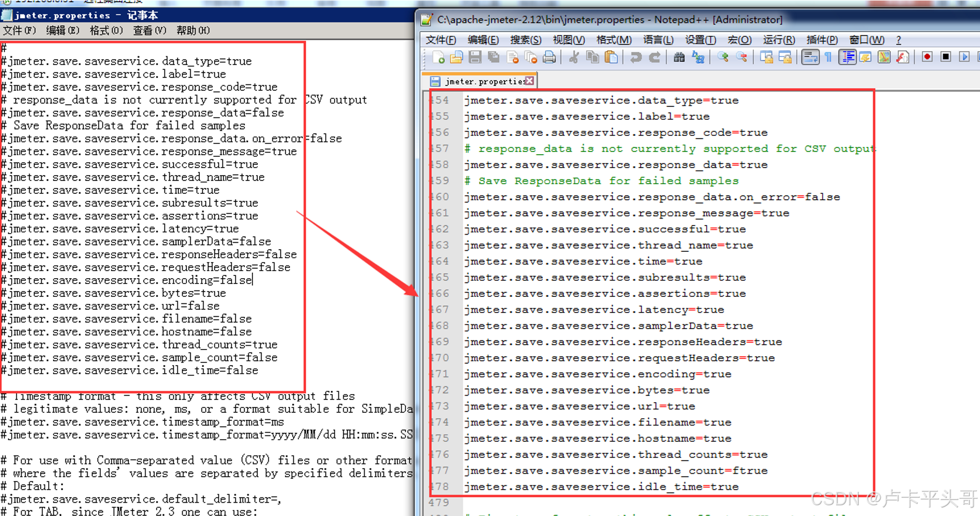Click the Copy icon in Notepad++ toolbar
980x516 pixels.
[593, 57]
